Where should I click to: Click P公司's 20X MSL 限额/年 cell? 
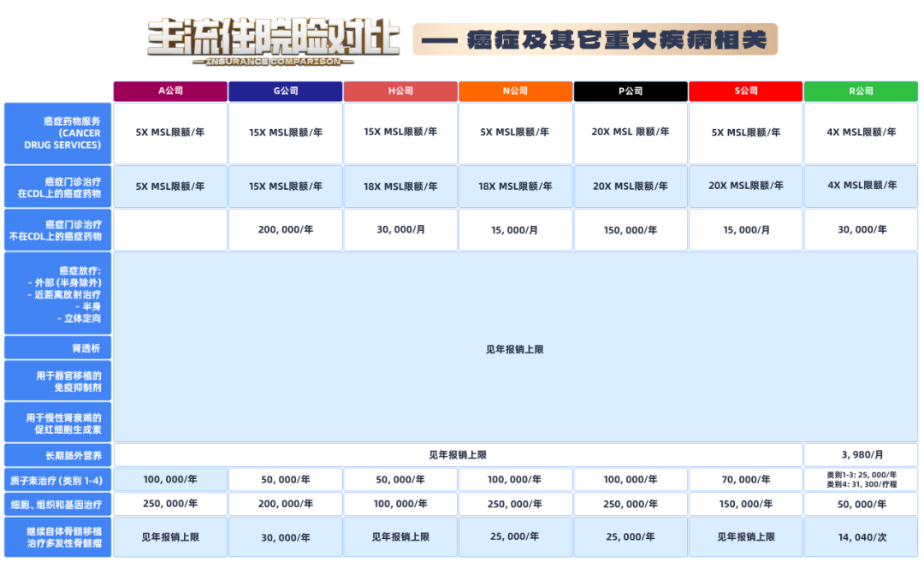631,133
